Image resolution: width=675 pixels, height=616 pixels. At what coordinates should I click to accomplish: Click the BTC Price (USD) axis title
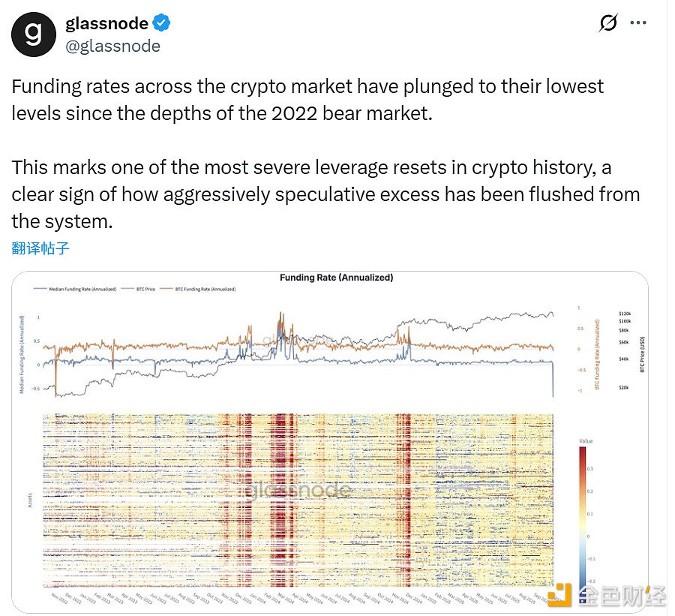click(642, 353)
